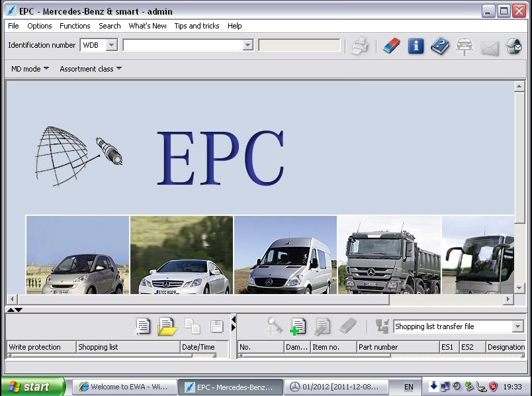Screen dimensions: 532x396
Task: Click the Part number column header
Action: (398, 347)
